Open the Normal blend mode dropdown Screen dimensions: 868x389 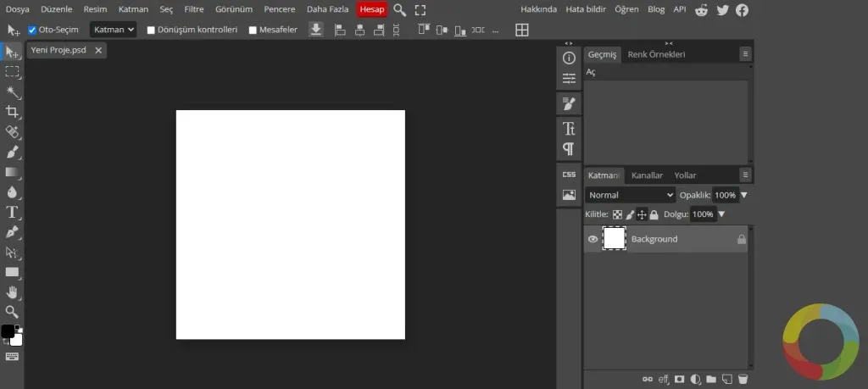point(631,195)
